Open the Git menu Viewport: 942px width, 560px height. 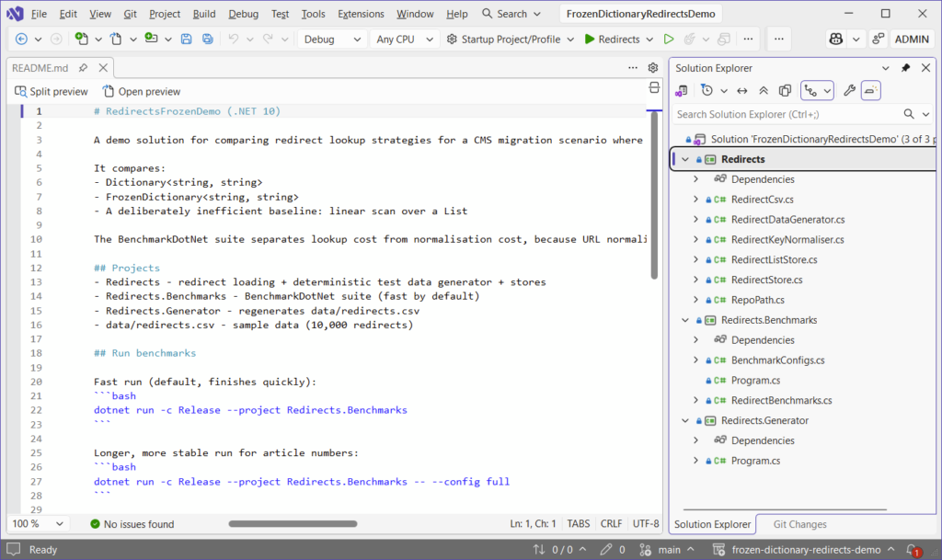(131, 14)
